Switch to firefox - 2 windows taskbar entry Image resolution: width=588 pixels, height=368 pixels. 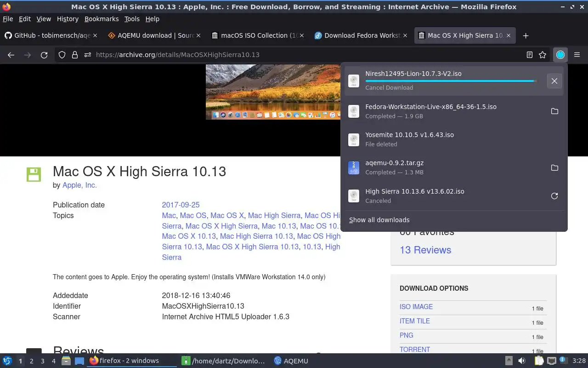(132, 361)
